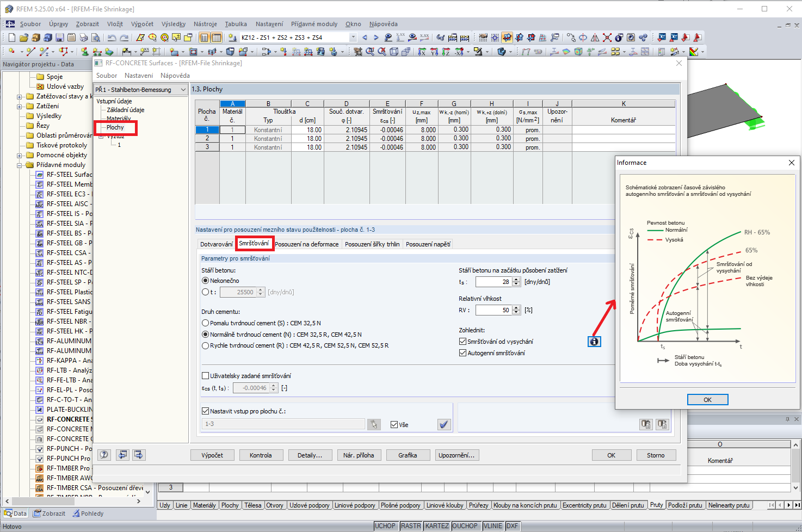Toggle the table display icon in toolbar
Image resolution: width=802 pixels, height=532 pixels.
click(217, 38)
